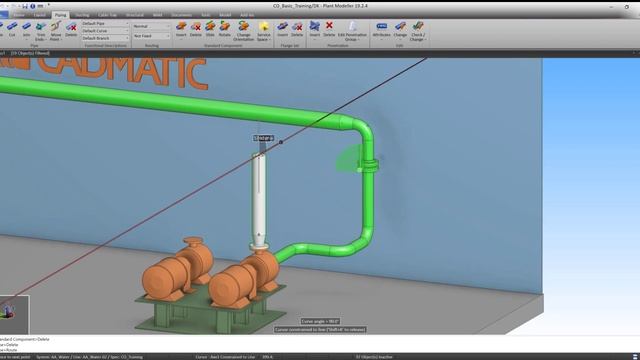Choose the Slide component tool
The height and width of the screenshot is (360, 640).
coord(210,30)
